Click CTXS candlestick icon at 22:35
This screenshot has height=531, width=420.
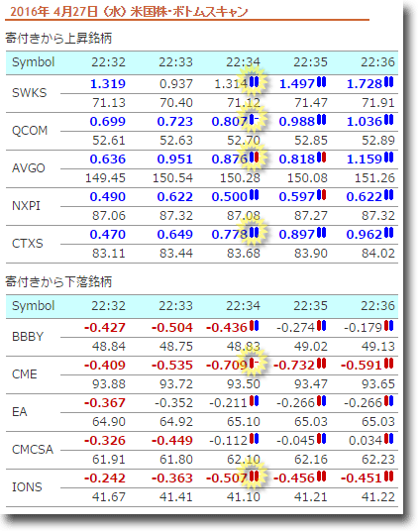pos(321,232)
